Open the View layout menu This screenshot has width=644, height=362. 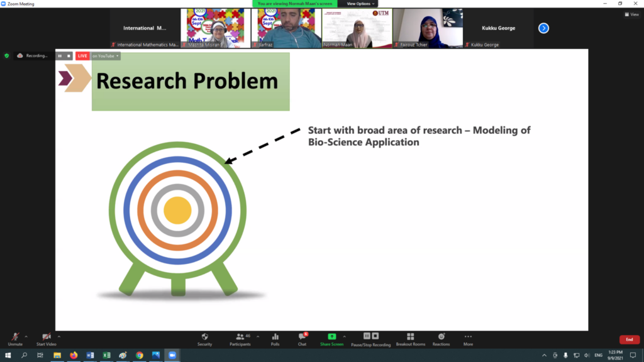coord(631,14)
